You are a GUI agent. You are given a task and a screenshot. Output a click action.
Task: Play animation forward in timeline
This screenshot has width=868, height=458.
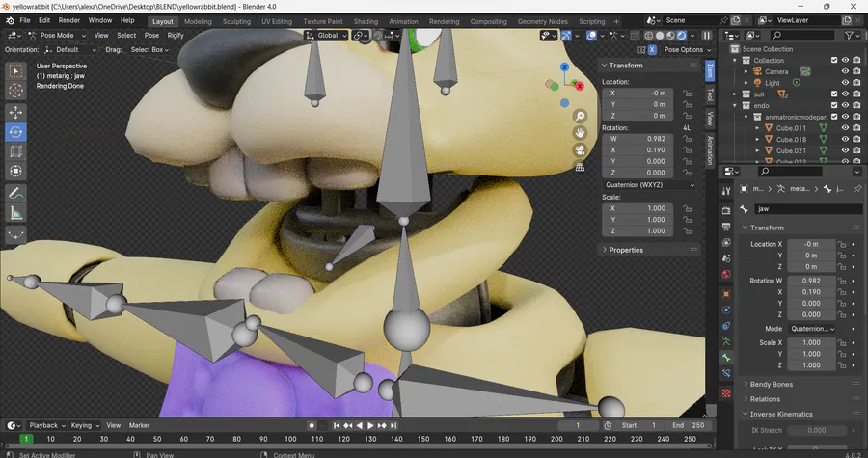pos(370,425)
